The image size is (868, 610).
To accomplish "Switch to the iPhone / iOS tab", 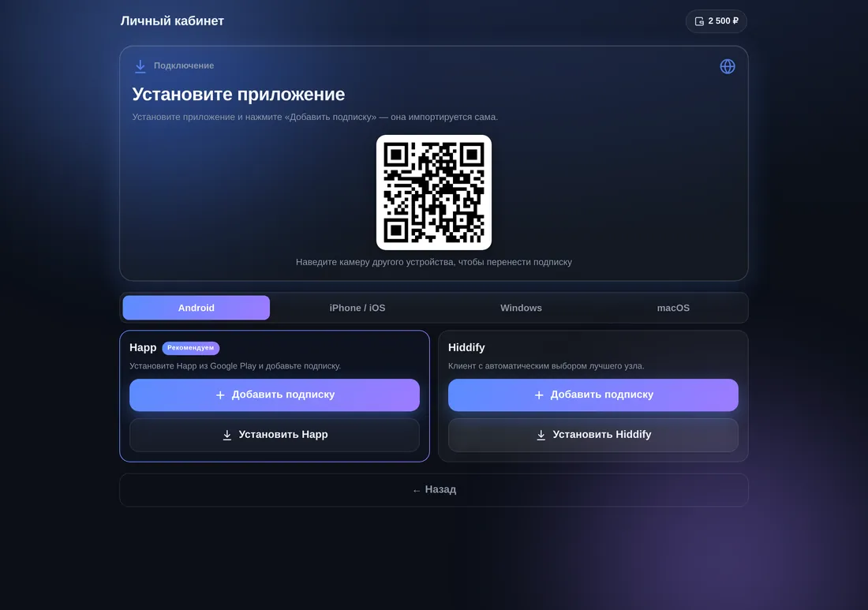I will coord(357,308).
